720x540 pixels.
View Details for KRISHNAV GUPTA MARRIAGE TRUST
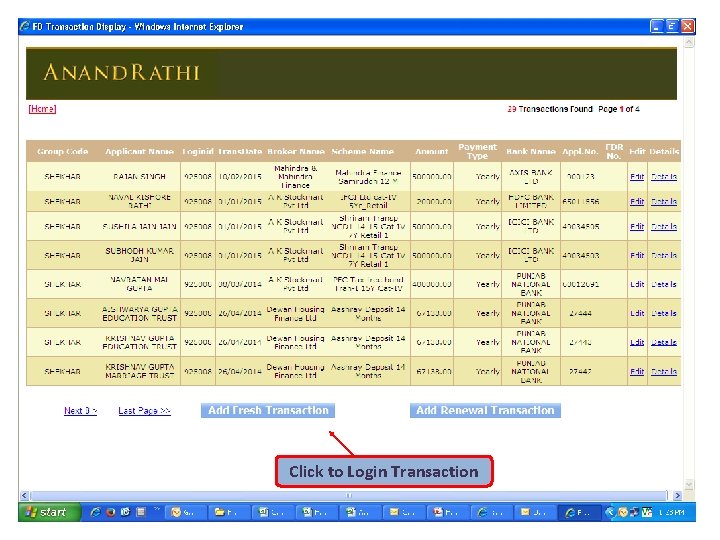(664, 371)
